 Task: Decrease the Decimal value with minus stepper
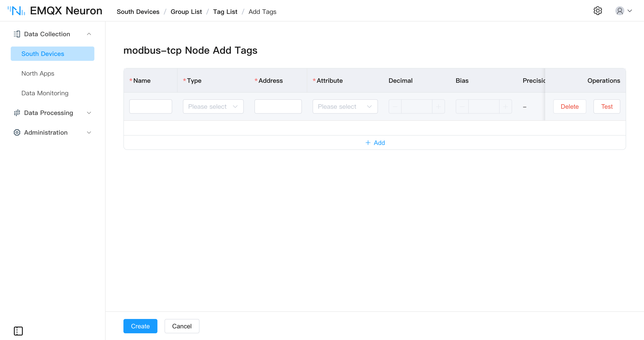[395, 106]
